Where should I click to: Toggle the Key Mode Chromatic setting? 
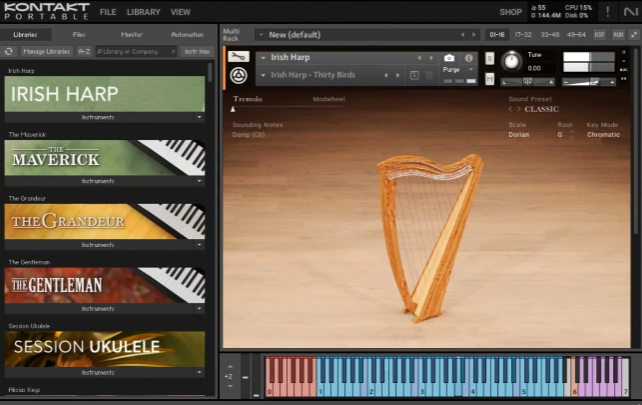[x=603, y=135]
